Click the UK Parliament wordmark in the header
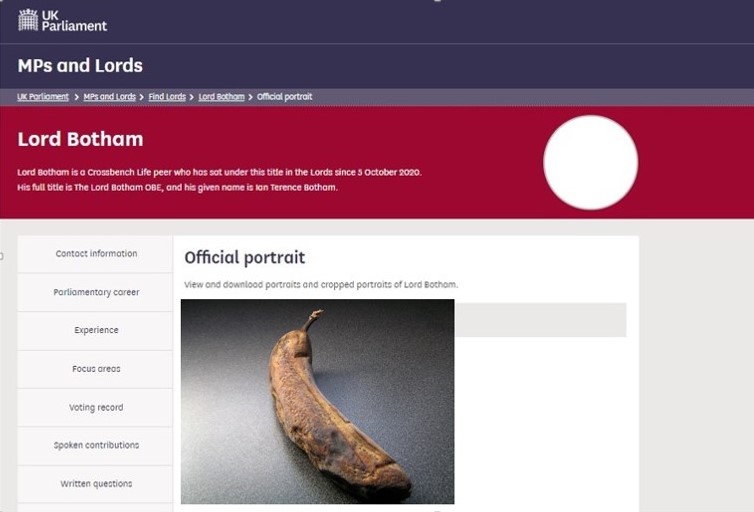 [x=74, y=21]
